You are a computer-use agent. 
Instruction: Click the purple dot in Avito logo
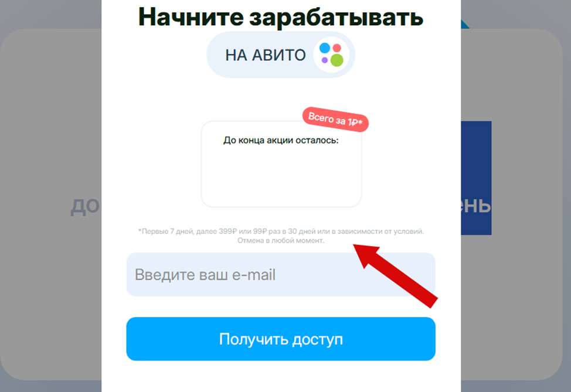click(324, 60)
